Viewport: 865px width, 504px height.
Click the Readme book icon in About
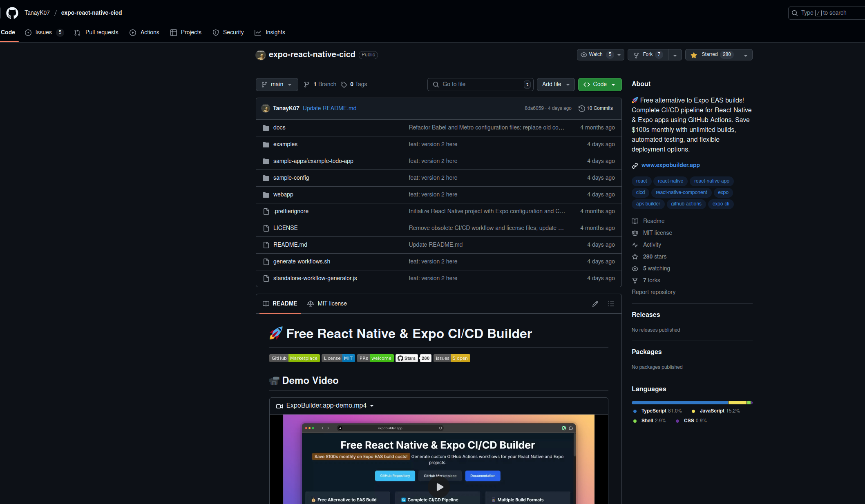635,221
